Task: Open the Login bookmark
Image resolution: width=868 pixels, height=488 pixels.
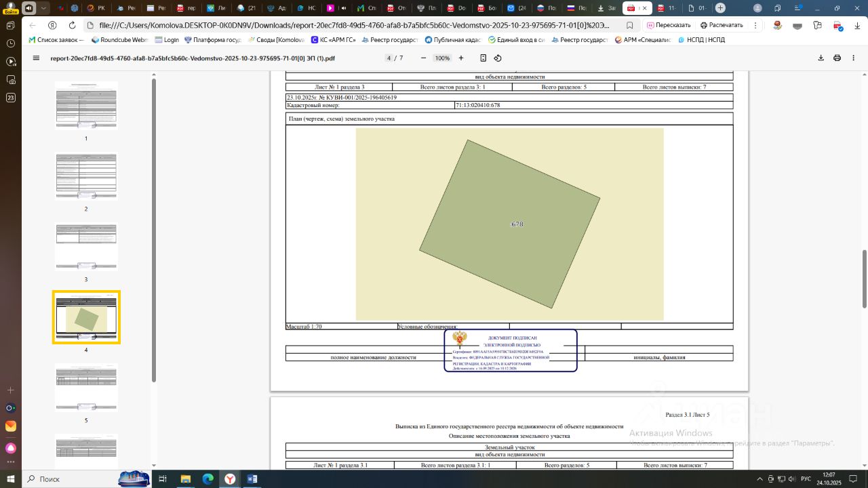Action: [x=166, y=40]
